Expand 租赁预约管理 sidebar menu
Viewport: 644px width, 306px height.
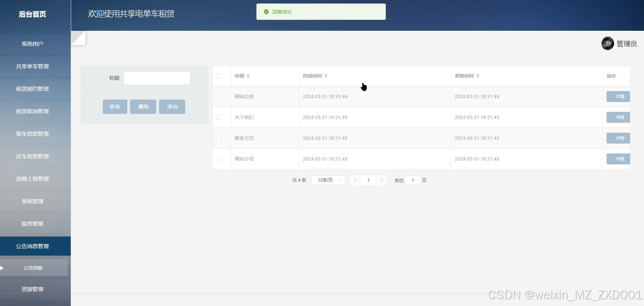click(x=32, y=89)
